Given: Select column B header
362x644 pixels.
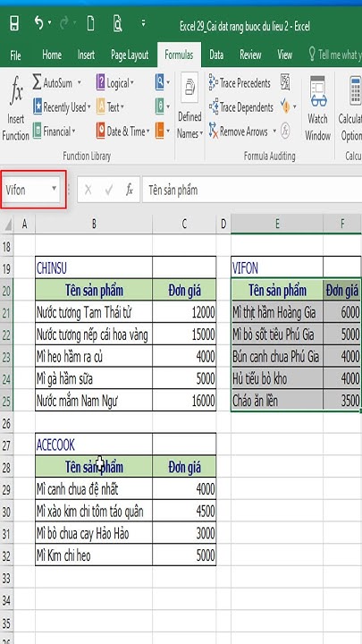Looking at the screenshot, I should (94, 224).
